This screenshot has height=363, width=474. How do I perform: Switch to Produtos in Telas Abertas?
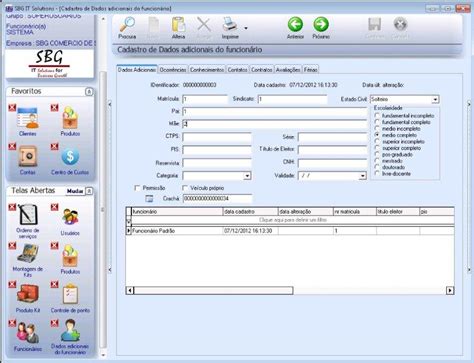(x=70, y=256)
